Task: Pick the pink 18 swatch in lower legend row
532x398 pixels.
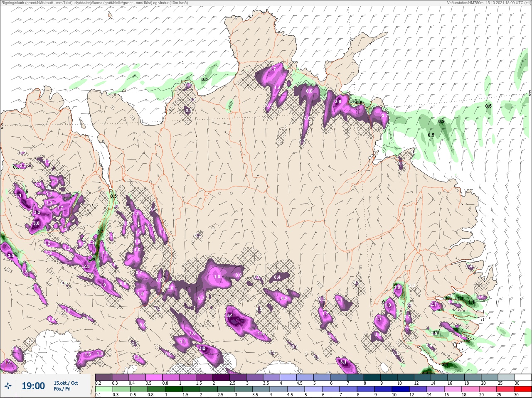Action: 470,389
